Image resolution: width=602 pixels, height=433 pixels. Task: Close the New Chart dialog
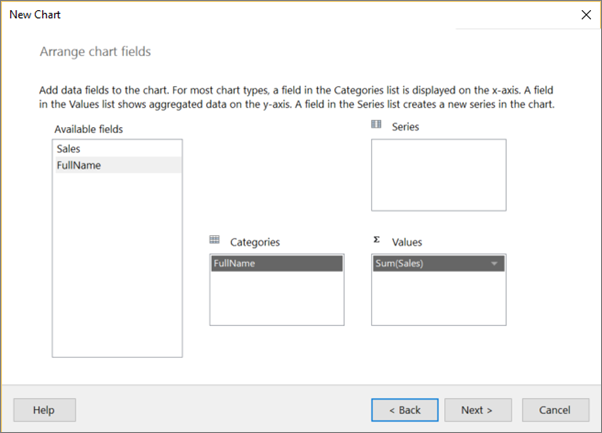point(586,15)
